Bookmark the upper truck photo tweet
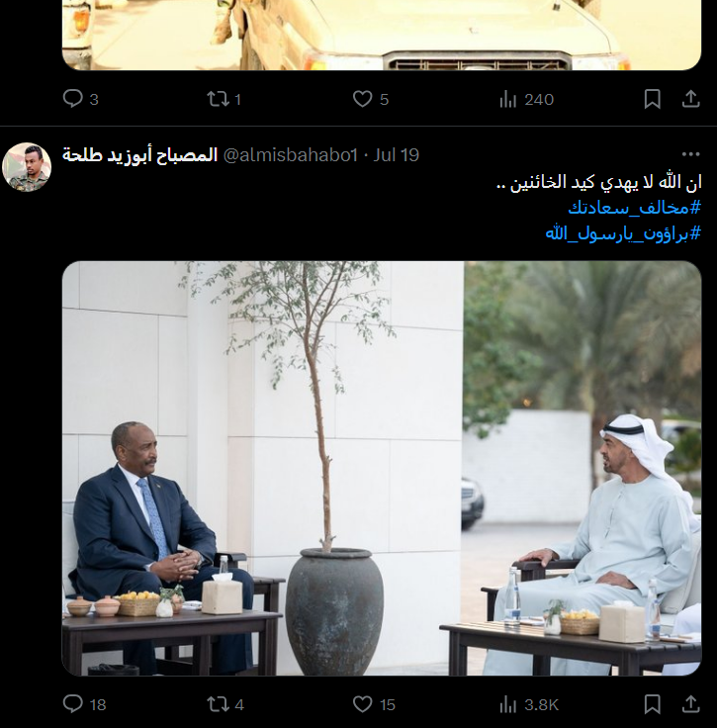The image size is (717, 728). coord(652,99)
